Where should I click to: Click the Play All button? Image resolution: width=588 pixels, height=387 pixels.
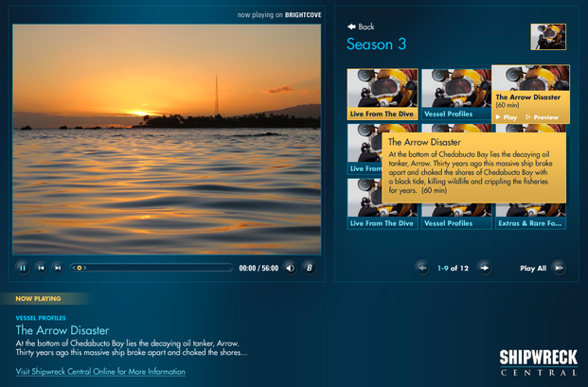542,268
